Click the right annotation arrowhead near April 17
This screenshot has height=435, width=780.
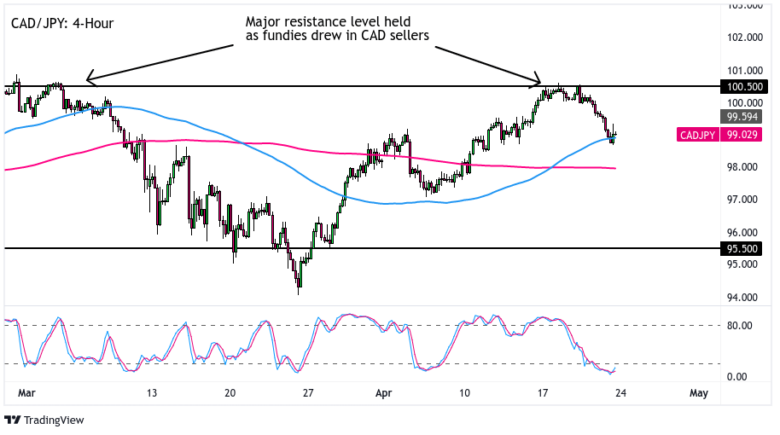coord(537,82)
